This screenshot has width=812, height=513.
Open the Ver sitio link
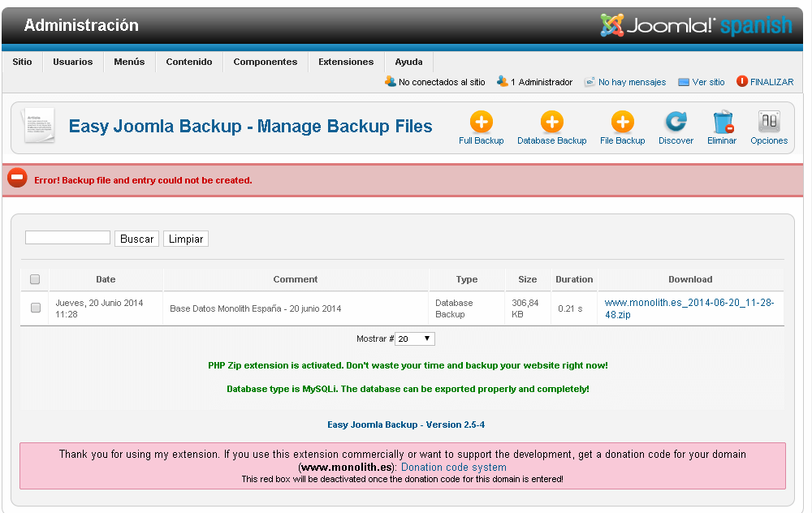pyautogui.click(x=708, y=82)
